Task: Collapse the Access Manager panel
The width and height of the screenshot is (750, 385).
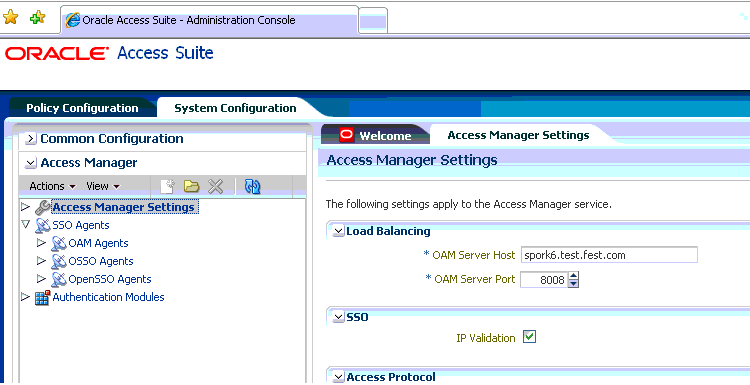Action: (x=31, y=163)
